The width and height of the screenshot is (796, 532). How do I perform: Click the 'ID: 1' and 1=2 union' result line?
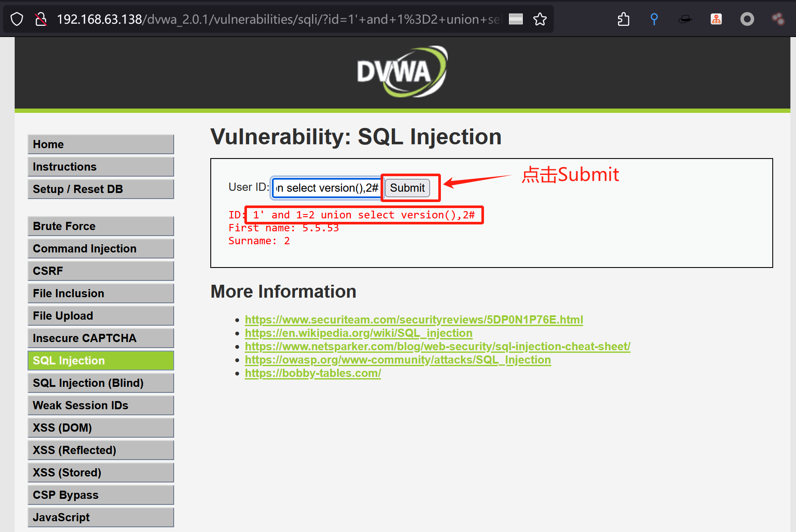point(352,215)
